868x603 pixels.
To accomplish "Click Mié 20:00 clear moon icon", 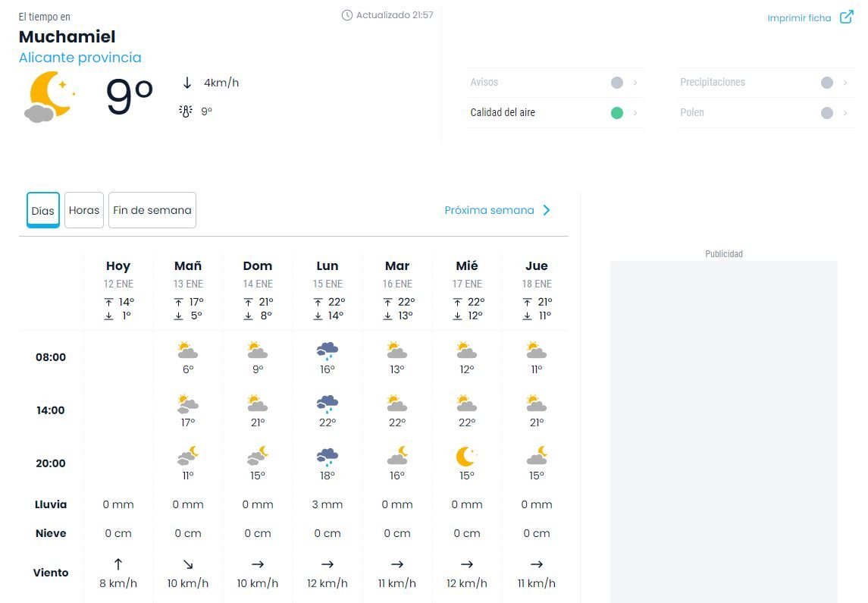I will tap(466, 457).
